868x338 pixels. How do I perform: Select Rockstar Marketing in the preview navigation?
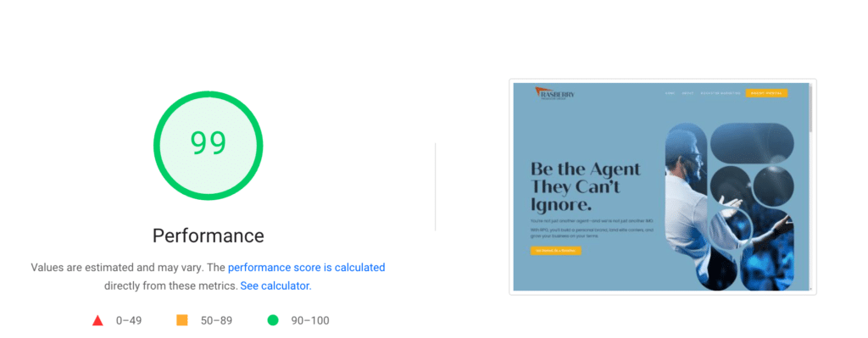point(721,93)
